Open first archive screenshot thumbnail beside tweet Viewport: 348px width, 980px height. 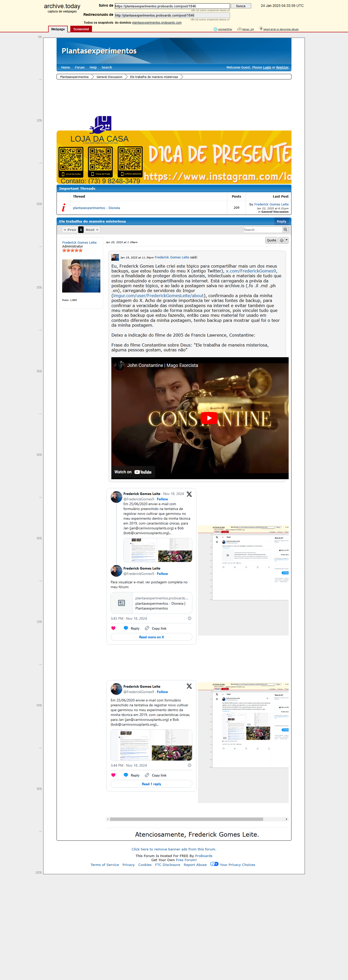click(x=243, y=580)
